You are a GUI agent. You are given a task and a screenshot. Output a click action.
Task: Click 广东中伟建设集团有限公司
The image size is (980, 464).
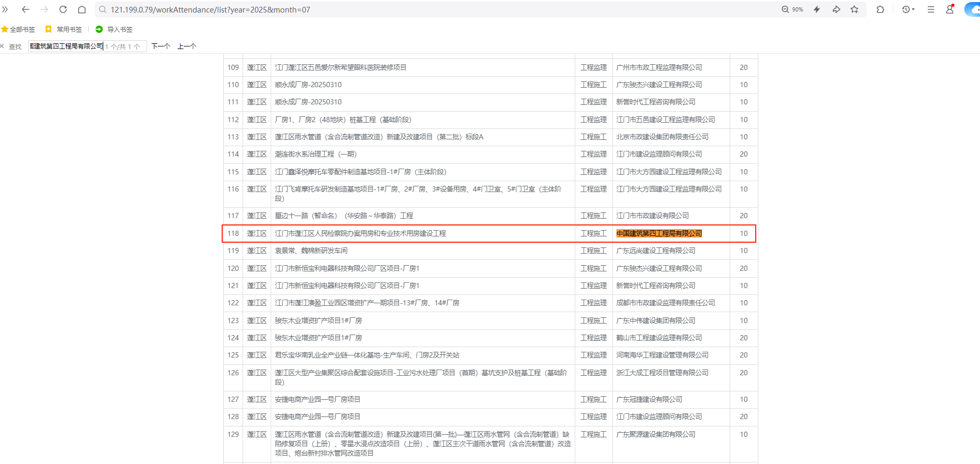point(656,320)
